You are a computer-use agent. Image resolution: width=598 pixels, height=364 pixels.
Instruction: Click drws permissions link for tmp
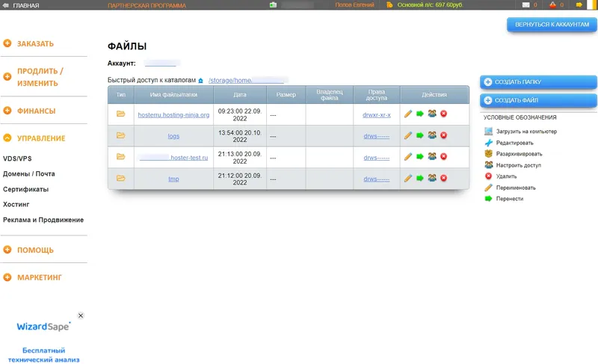377,179
